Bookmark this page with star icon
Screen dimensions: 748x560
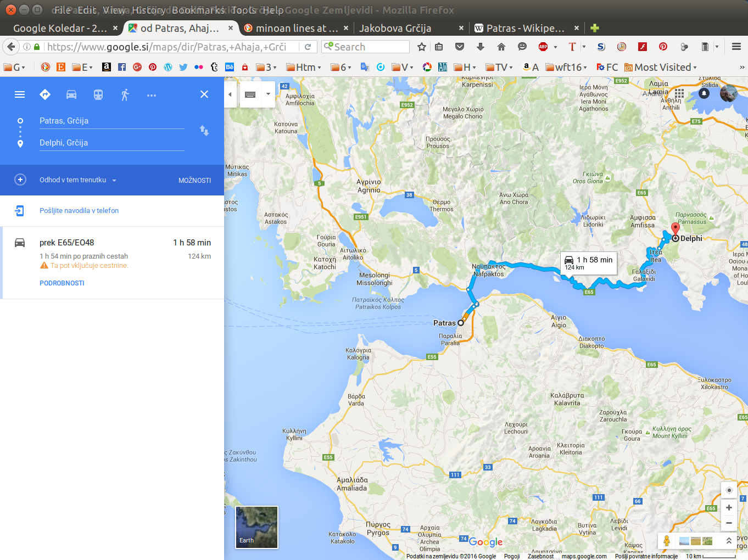point(422,47)
